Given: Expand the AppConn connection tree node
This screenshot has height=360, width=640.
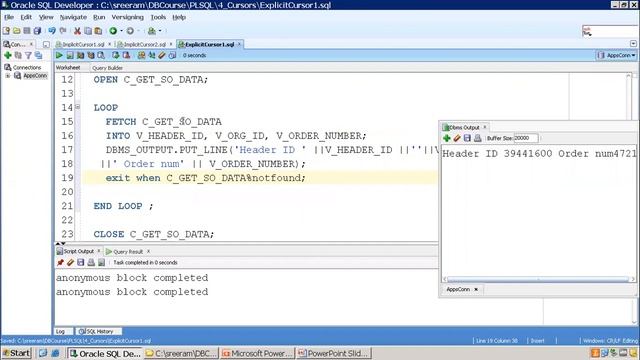Looking at the screenshot, I should click(x=8, y=76).
